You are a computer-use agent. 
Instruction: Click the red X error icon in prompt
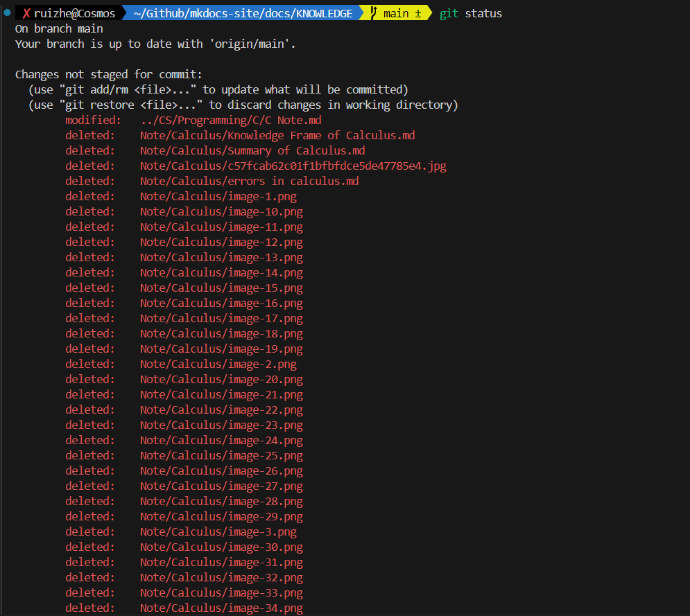click(x=26, y=14)
